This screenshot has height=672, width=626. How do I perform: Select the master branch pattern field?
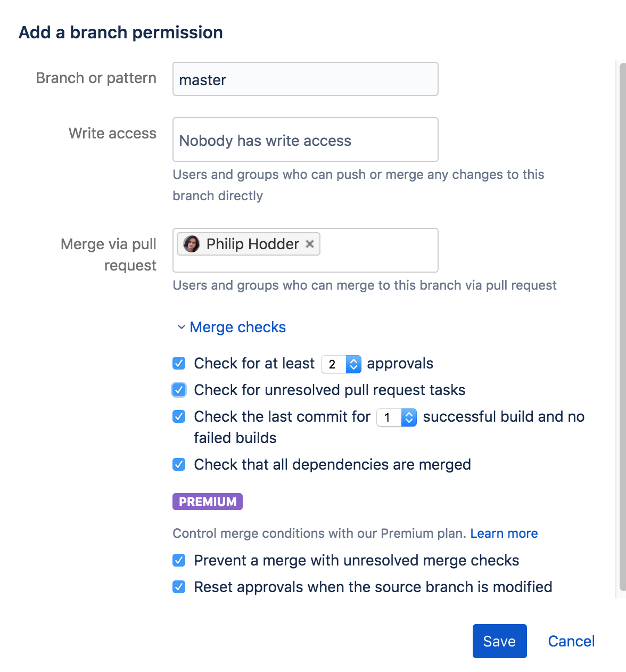click(x=305, y=79)
